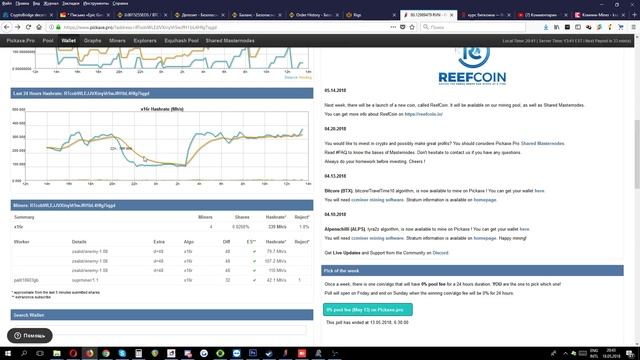Open the Инструменты menu
Screen dimensions: 640x360
[x=96, y=3]
